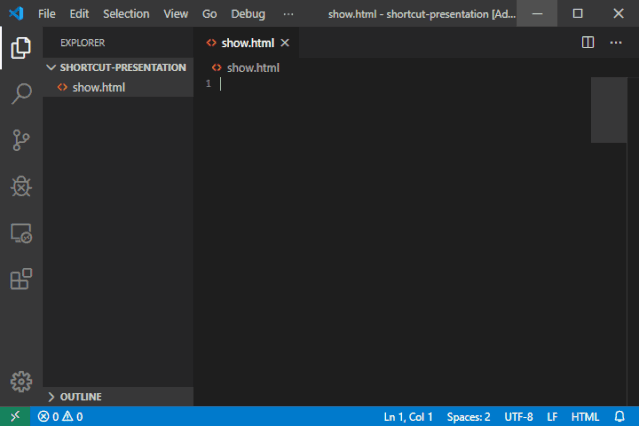Change end of line sequence LF

pyautogui.click(x=552, y=417)
